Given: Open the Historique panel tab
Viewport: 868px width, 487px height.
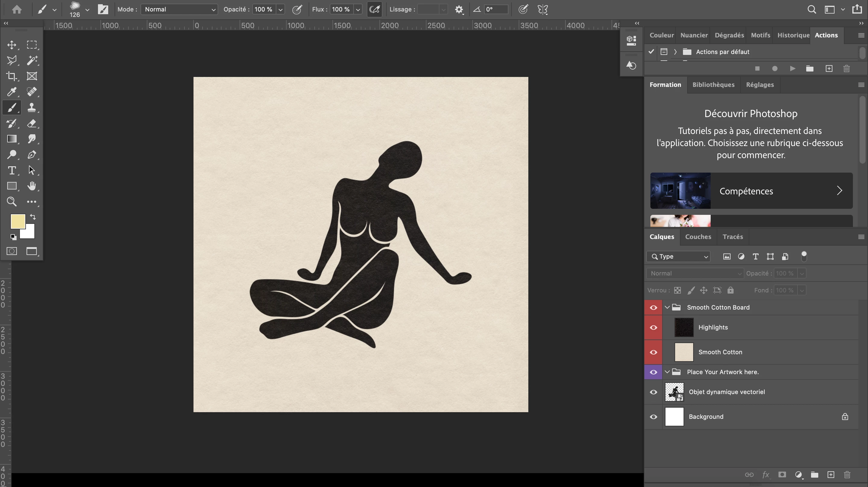Looking at the screenshot, I should [x=793, y=35].
